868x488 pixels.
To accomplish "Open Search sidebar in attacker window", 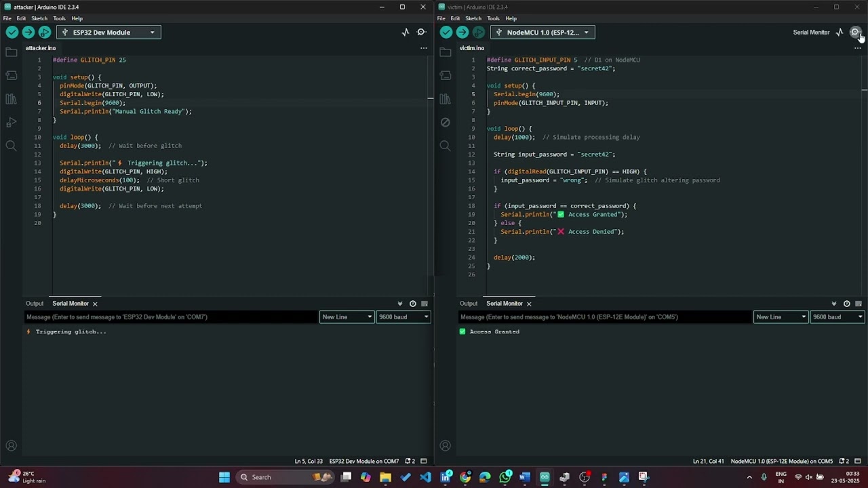I will click(11, 146).
